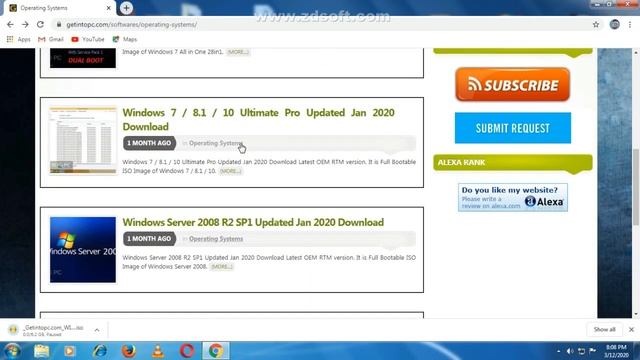Open the paused Getintopc ISO download item
Viewport: 640px width, 360px height.
click(47, 330)
